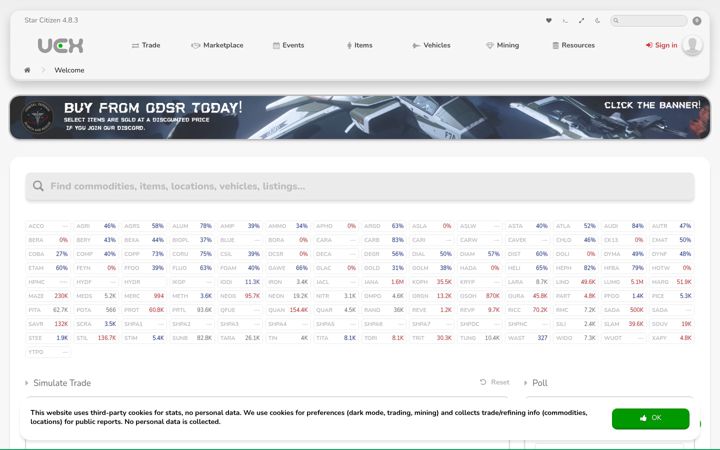Click the ODSR advertisement banner
The image size is (720, 450).
tap(360, 118)
